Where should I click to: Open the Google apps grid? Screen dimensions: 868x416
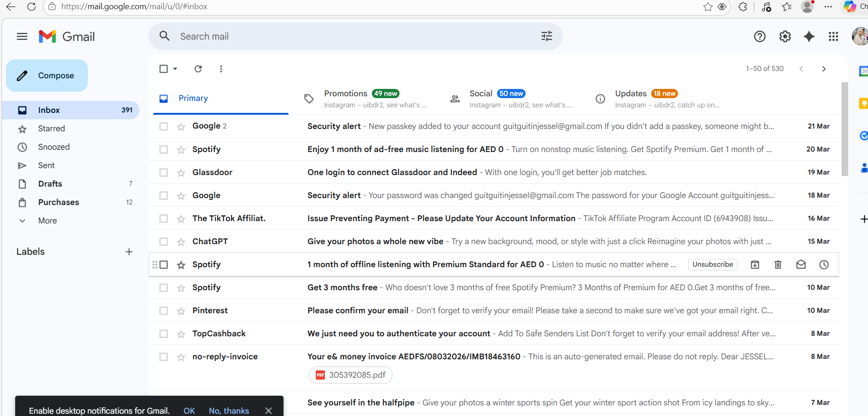[833, 36]
